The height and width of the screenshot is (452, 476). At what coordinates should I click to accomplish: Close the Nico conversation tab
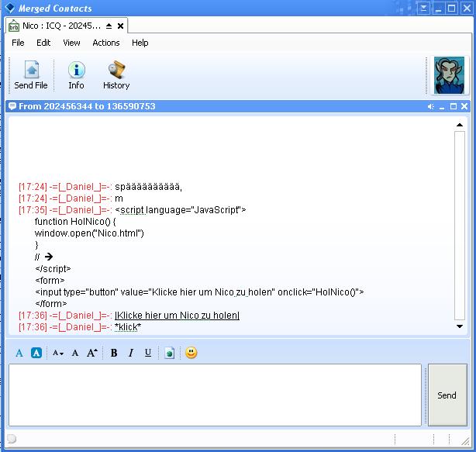[120, 26]
